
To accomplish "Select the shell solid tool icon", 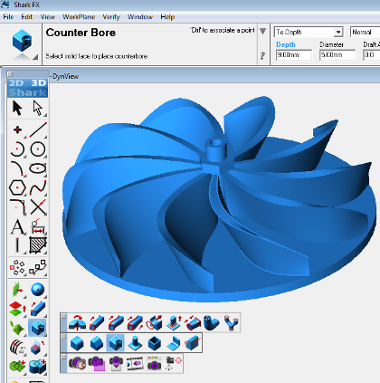I will click(x=154, y=343).
